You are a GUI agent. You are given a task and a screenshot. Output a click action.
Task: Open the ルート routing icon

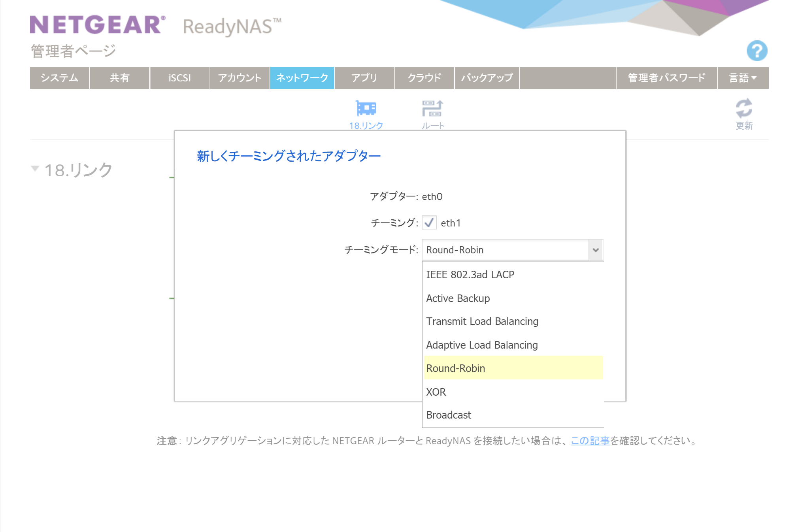(x=432, y=108)
